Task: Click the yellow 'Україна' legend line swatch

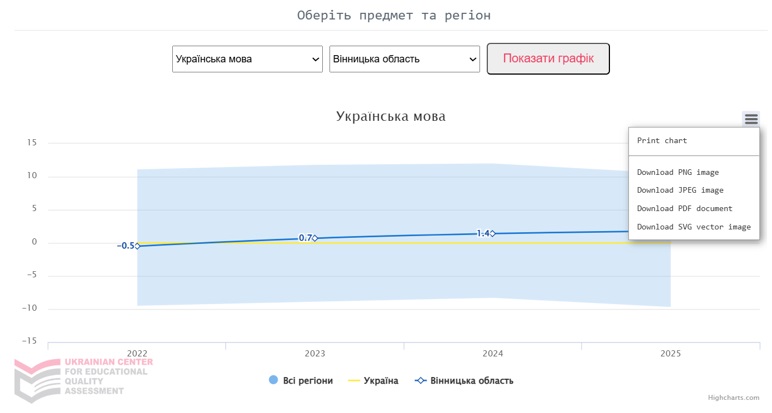Action: pyautogui.click(x=354, y=380)
